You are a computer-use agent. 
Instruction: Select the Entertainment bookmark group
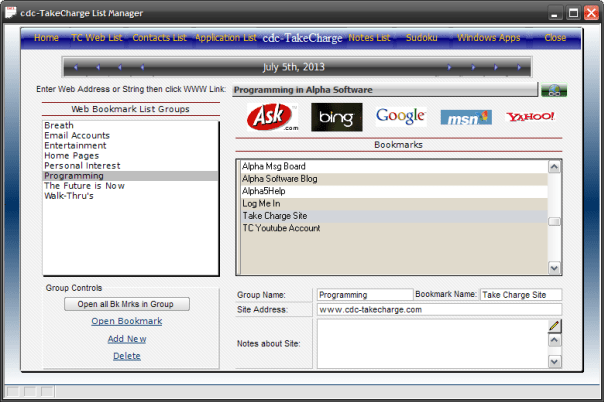[x=75, y=145]
